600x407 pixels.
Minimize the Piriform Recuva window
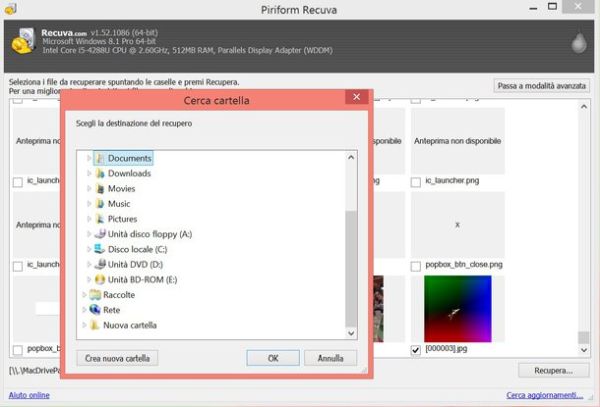tap(533, 8)
